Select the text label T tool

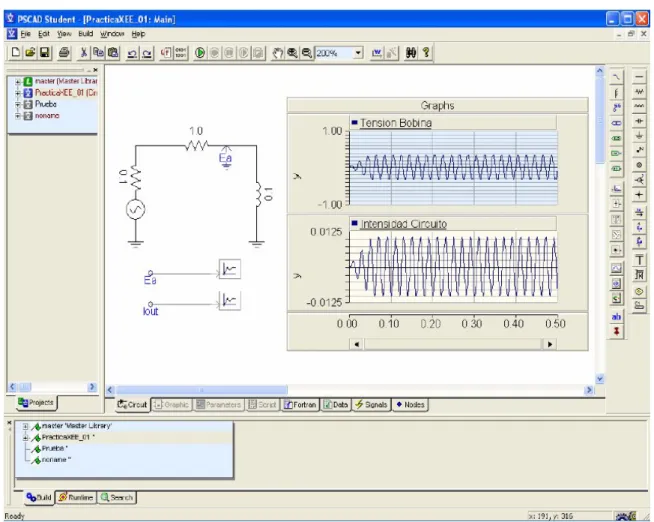point(639,260)
